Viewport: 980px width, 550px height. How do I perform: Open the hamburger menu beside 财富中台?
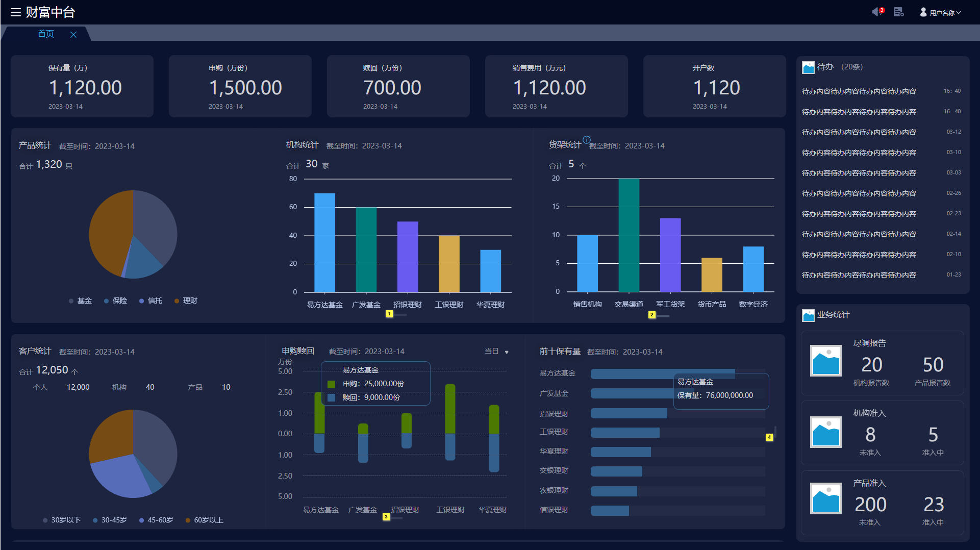(16, 12)
